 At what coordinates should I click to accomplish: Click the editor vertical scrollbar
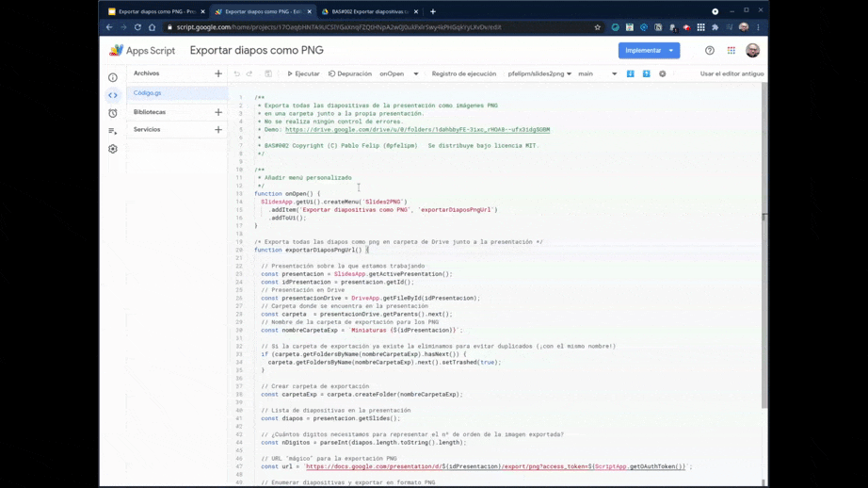click(764, 247)
